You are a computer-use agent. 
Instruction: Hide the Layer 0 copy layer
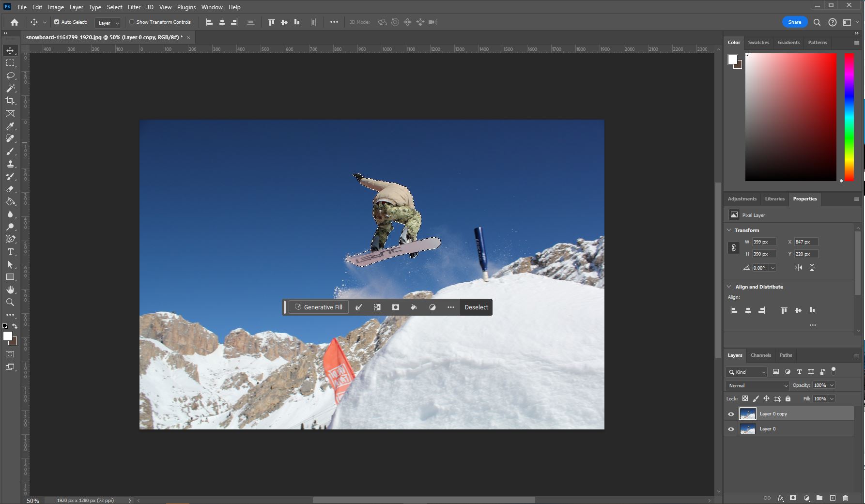(x=731, y=414)
